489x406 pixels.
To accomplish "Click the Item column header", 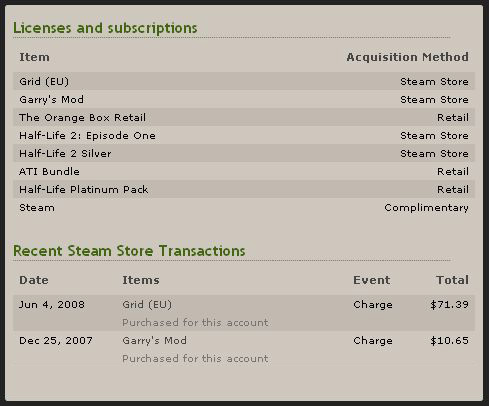I will 34,57.
